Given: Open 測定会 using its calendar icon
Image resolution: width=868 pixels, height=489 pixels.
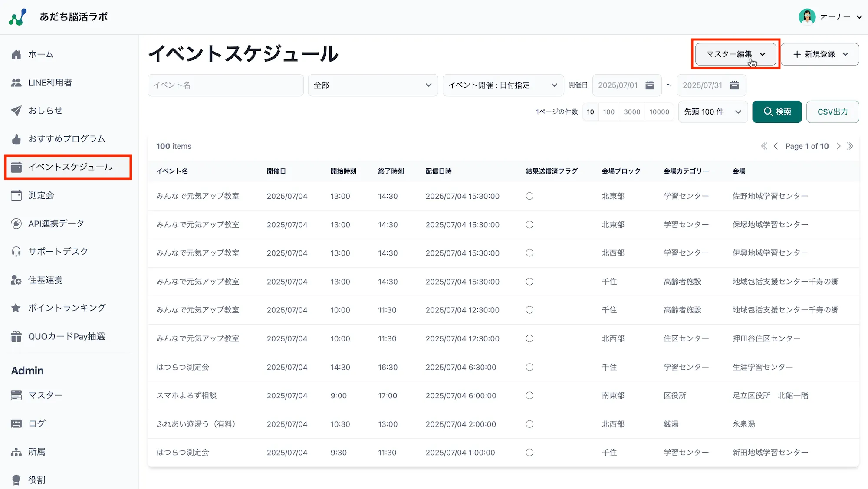Looking at the screenshot, I should (16, 195).
